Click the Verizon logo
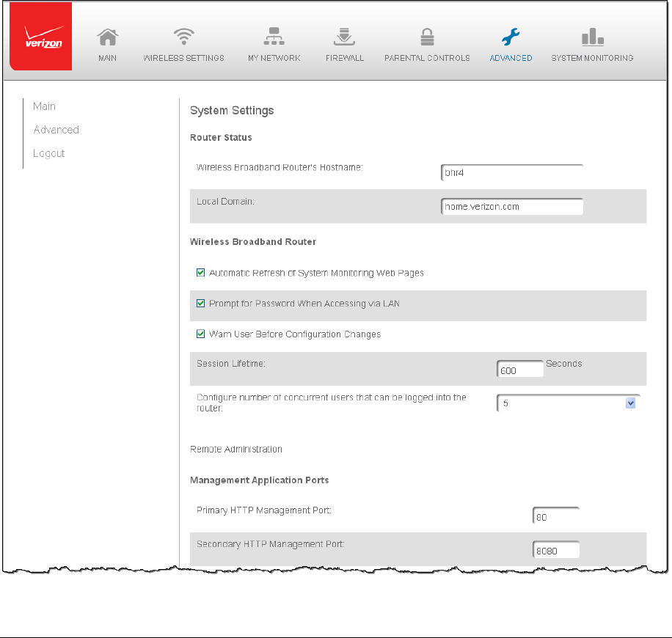672x638 pixels. point(40,37)
